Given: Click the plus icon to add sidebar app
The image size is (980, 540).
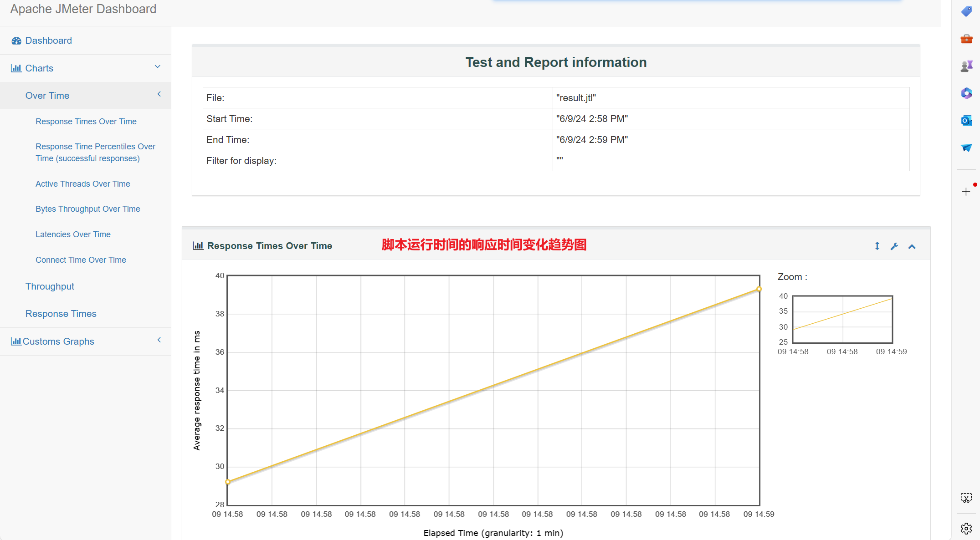Looking at the screenshot, I should pos(966,192).
